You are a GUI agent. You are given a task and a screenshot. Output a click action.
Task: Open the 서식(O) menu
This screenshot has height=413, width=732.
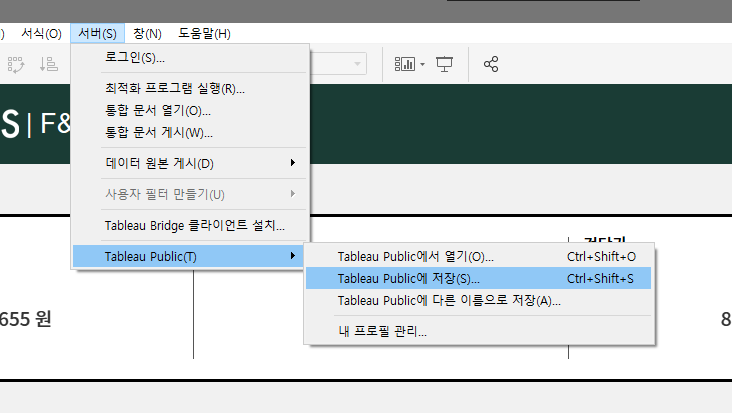tap(41, 34)
